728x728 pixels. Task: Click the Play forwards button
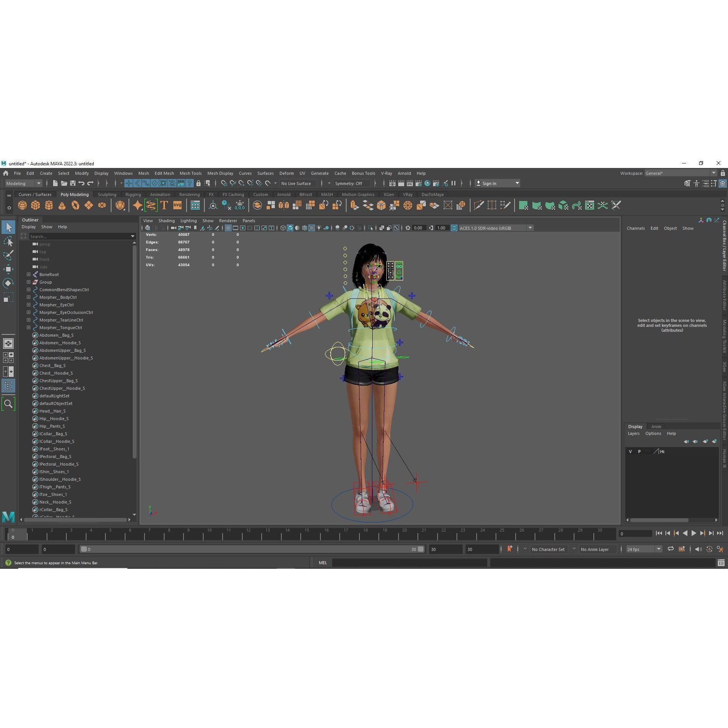[693, 533]
